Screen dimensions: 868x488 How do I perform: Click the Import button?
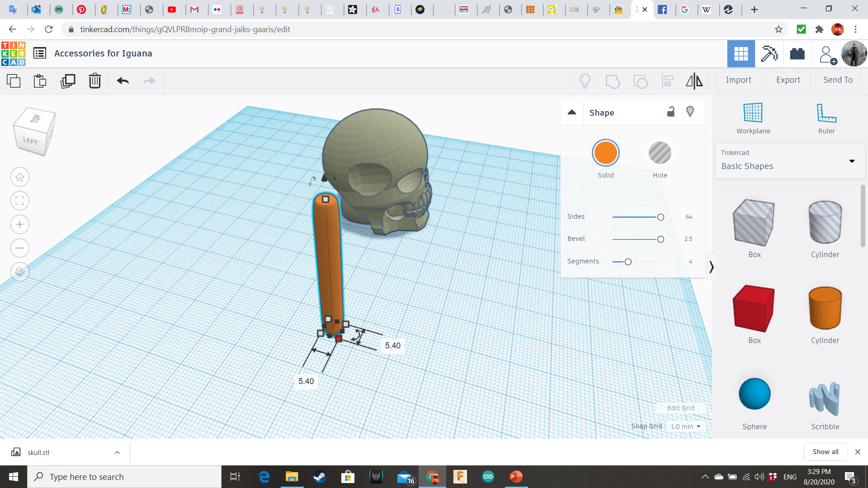[x=739, y=80]
